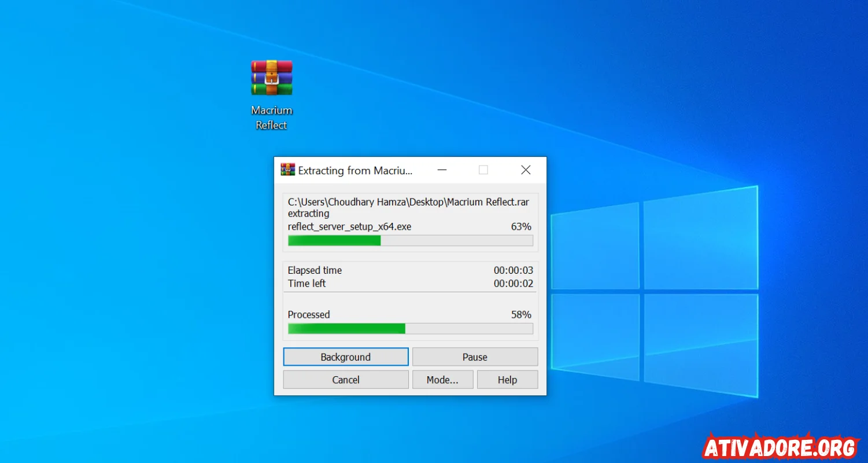Pause the extraction
This screenshot has width=868, height=463.
(475, 357)
